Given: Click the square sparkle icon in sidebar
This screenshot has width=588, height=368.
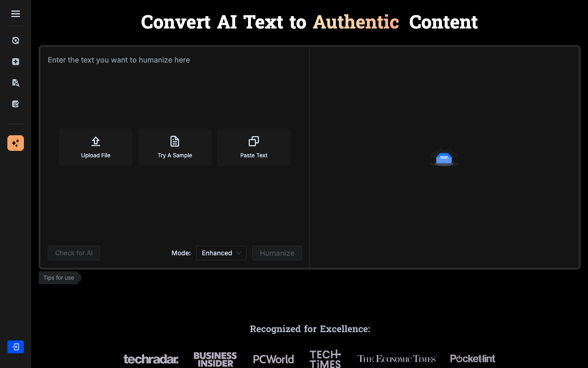Looking at the screenshot, I should click(x=16, y=62).
